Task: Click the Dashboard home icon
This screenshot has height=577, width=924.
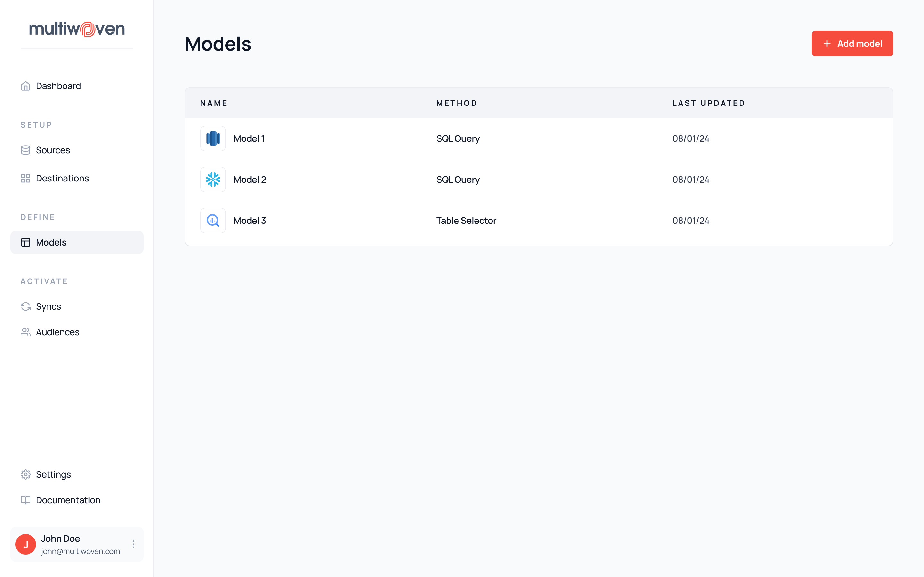Action: (26, 86)
